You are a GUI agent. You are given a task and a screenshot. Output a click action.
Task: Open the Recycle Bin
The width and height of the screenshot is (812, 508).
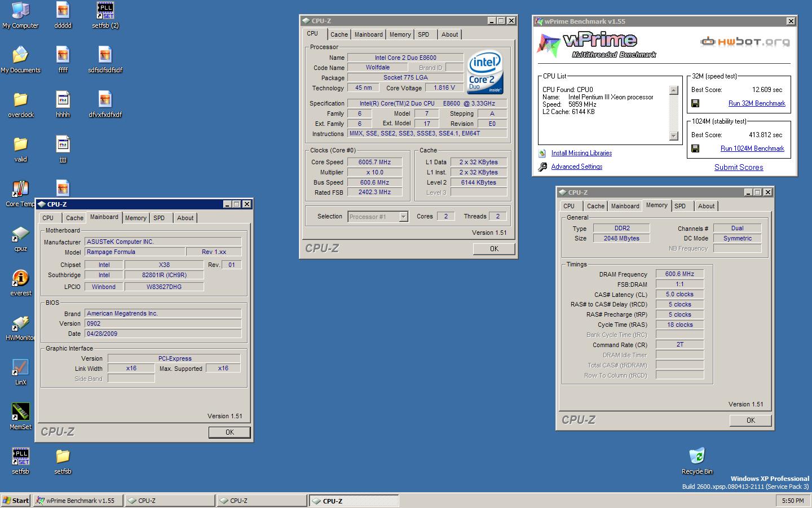(x=697, y=461)
